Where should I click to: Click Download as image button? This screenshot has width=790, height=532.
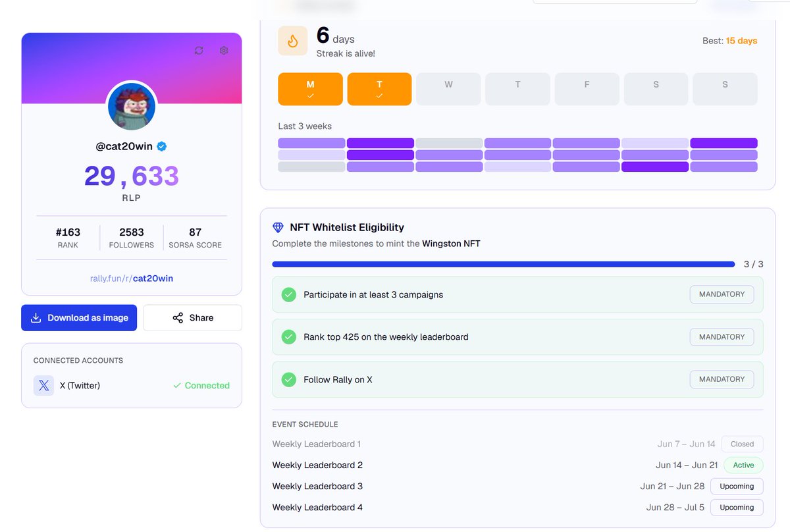pos(79,317)
